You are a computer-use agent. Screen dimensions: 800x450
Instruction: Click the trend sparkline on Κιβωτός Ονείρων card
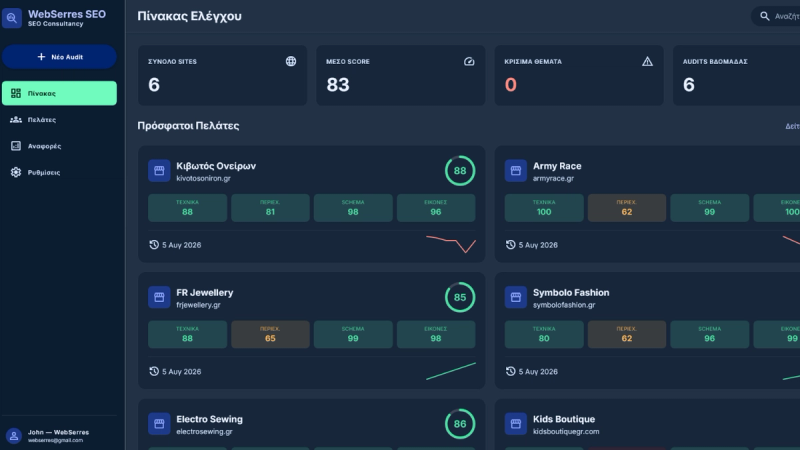(x=451, y=244)
